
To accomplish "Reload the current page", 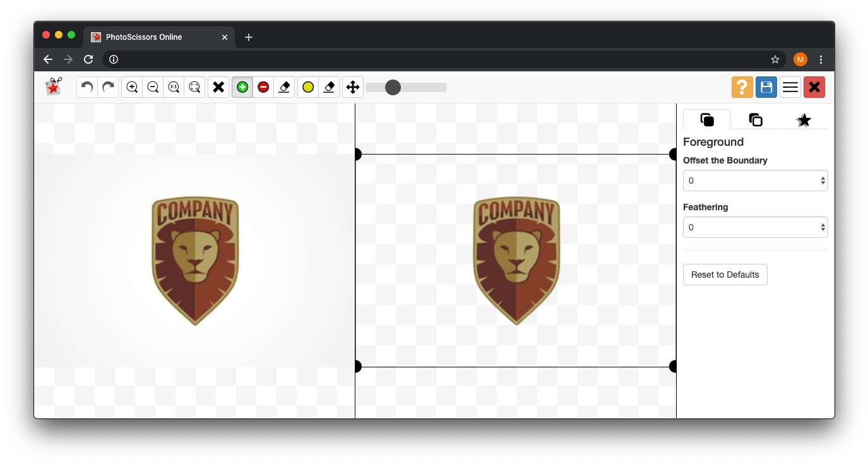I will click(88, 59).
